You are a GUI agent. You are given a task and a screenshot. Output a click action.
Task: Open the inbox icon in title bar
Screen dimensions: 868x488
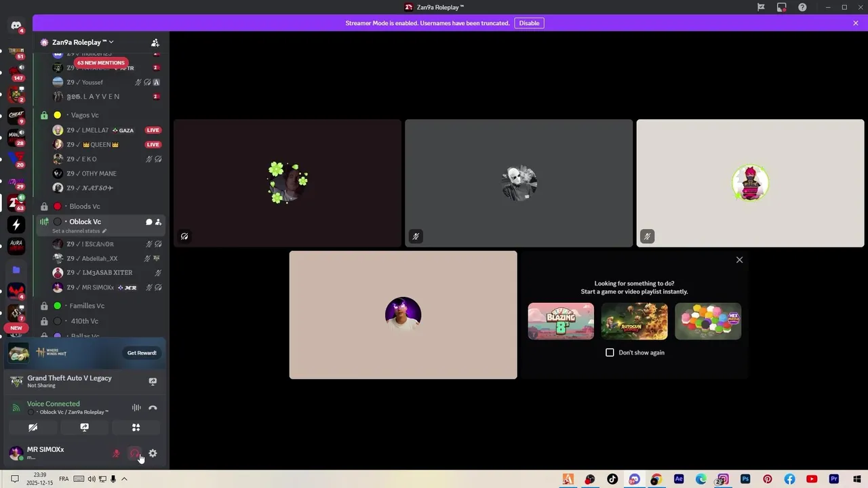(782, 7)
